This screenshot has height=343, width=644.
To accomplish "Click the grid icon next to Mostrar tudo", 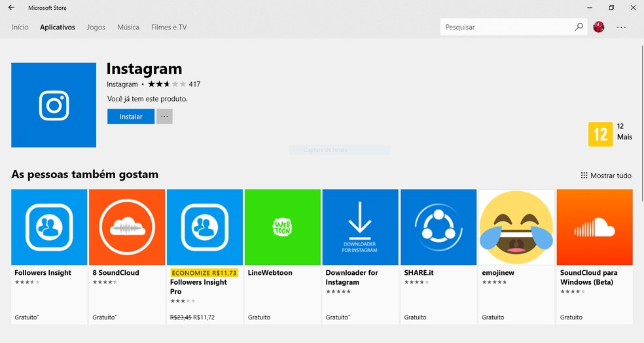I will click(x=584, y=175).
